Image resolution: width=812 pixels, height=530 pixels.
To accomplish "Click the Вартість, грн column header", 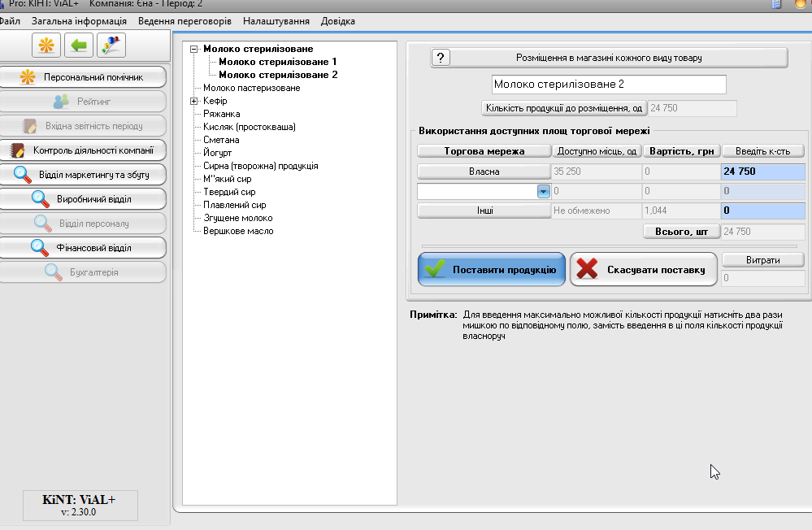I will click(681, 151).
